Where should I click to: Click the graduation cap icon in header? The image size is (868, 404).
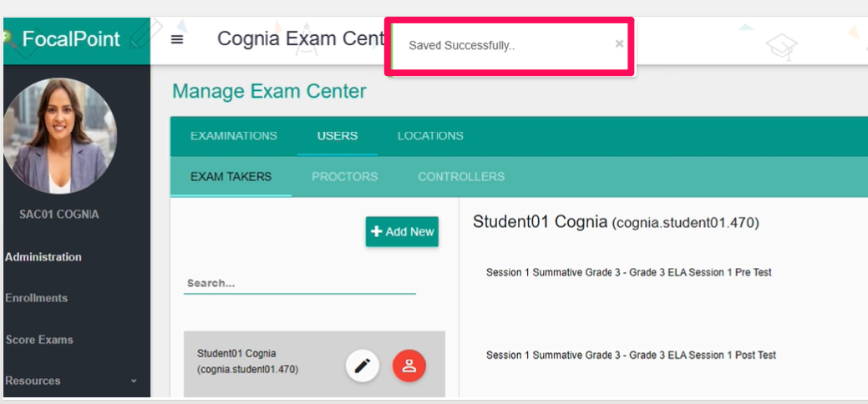click(781, 48)
